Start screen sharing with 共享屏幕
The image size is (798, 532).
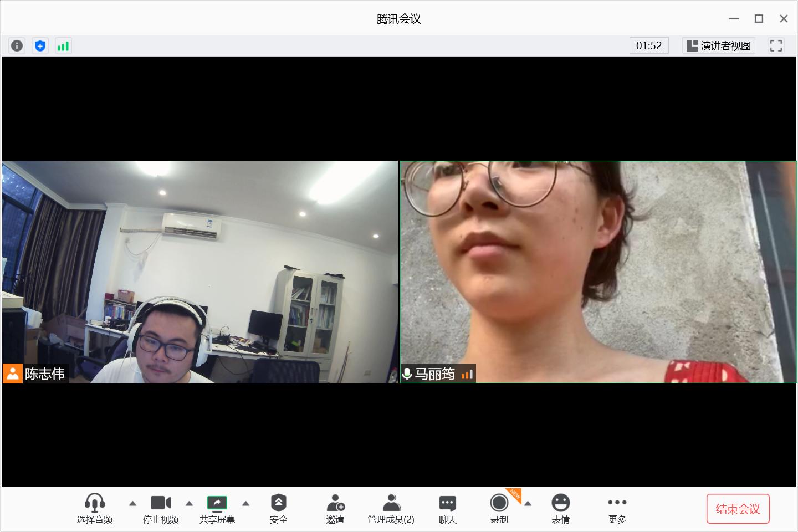point(217,509)
